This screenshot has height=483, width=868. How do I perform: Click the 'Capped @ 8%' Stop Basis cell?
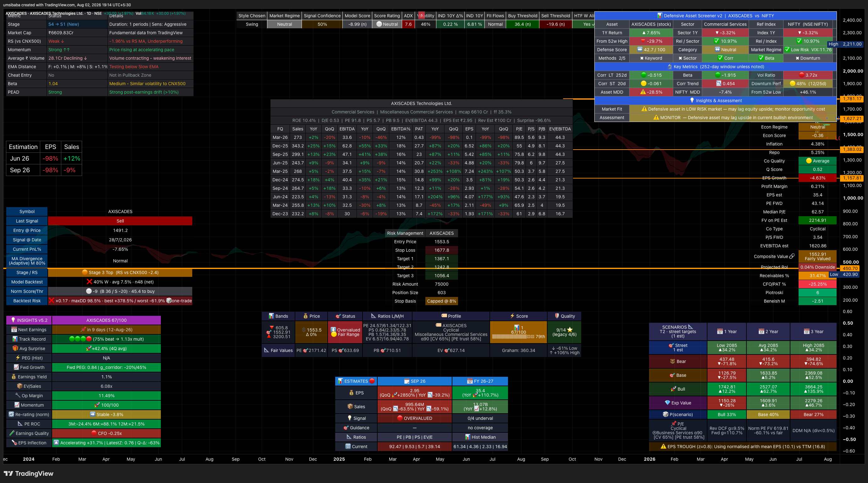(441, 301)
